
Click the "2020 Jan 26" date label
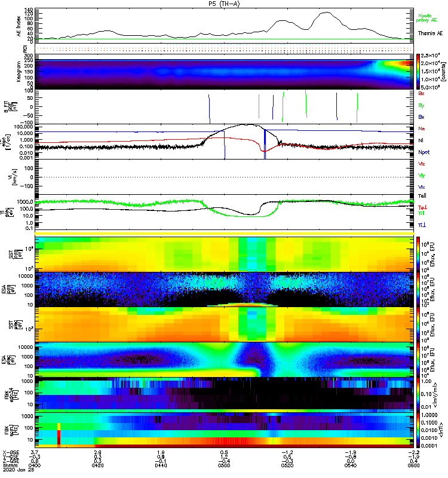[19, 470]
